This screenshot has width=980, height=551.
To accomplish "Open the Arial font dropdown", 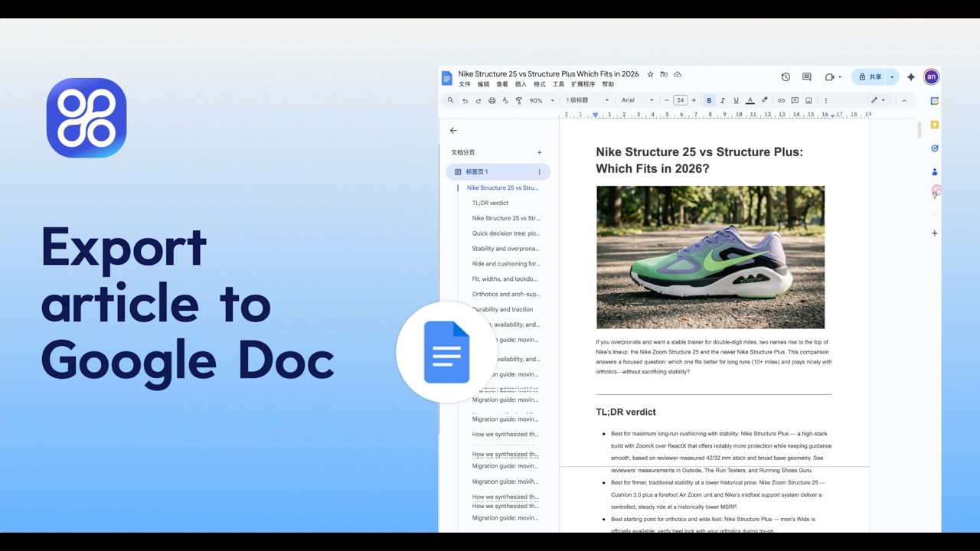I will point(638,100).
